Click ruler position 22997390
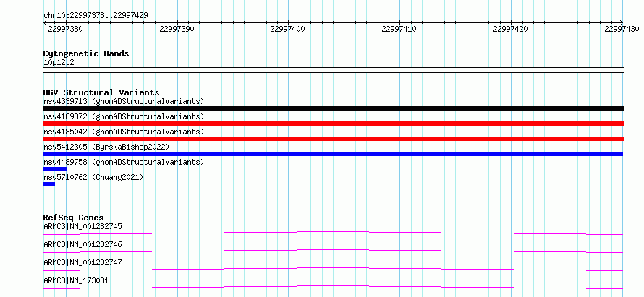The image size is (644, 297). click(177, 29)
